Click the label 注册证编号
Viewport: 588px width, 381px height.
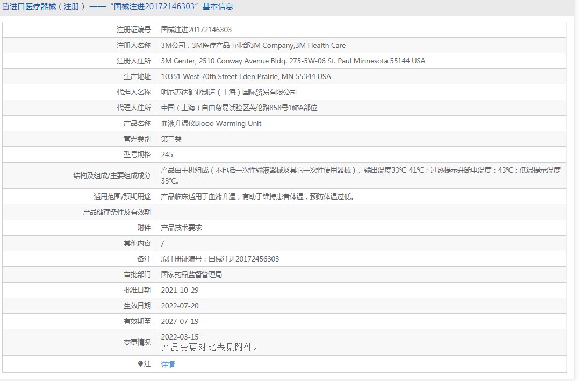click(x=133, y=30)
